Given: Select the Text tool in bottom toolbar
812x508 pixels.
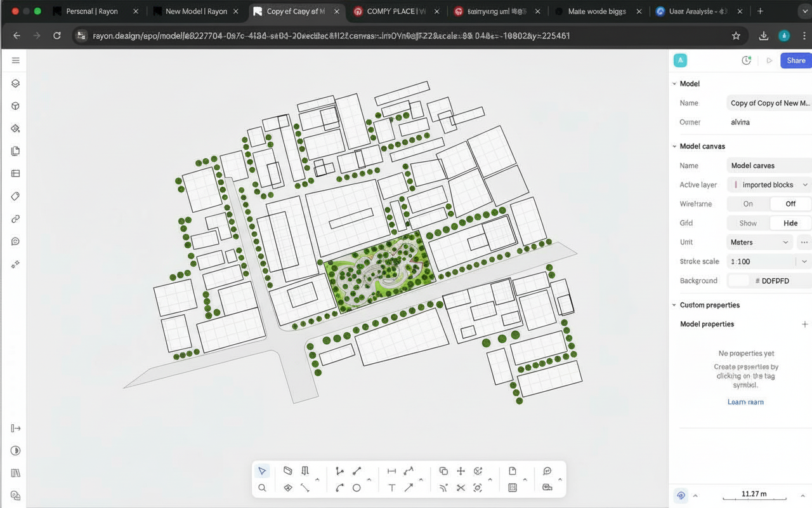Looking at the screenshot, I should [x=391, y=488].
